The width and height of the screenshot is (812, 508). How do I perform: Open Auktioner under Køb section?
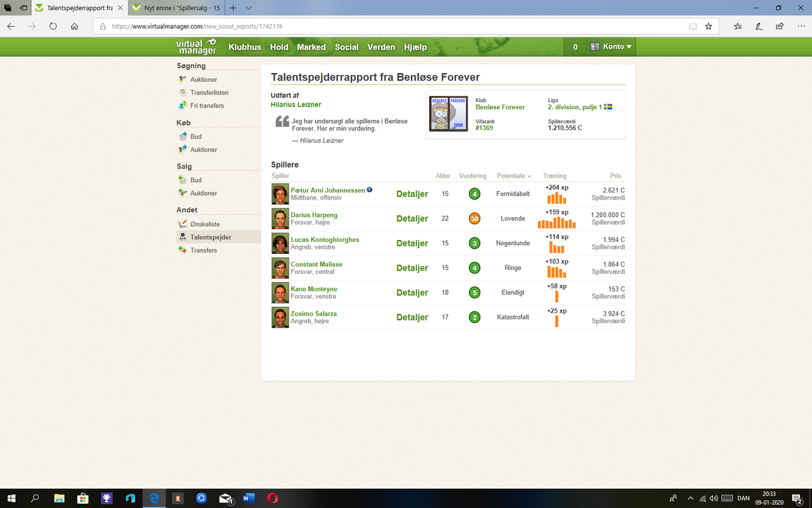point(204,150)
